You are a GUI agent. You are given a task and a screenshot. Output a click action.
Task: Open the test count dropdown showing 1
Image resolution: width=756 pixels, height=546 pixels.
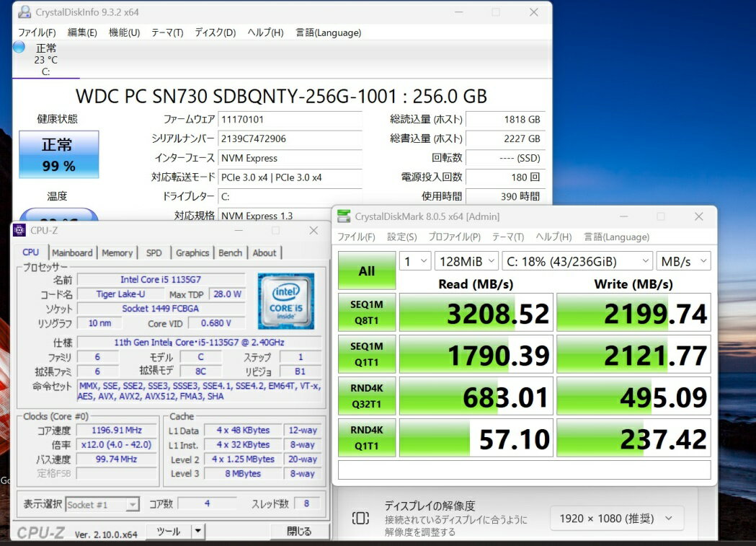tap(415, 261)
